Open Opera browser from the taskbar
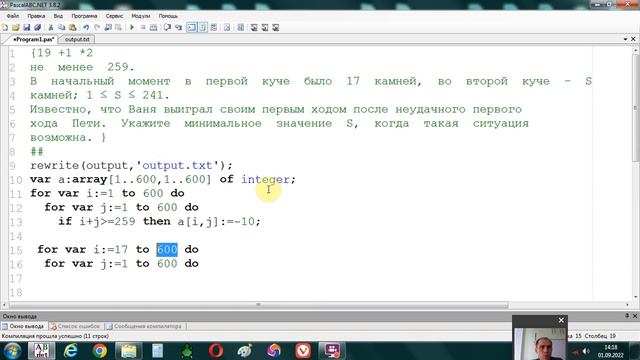640x360 pixels. tap(216, 351)
